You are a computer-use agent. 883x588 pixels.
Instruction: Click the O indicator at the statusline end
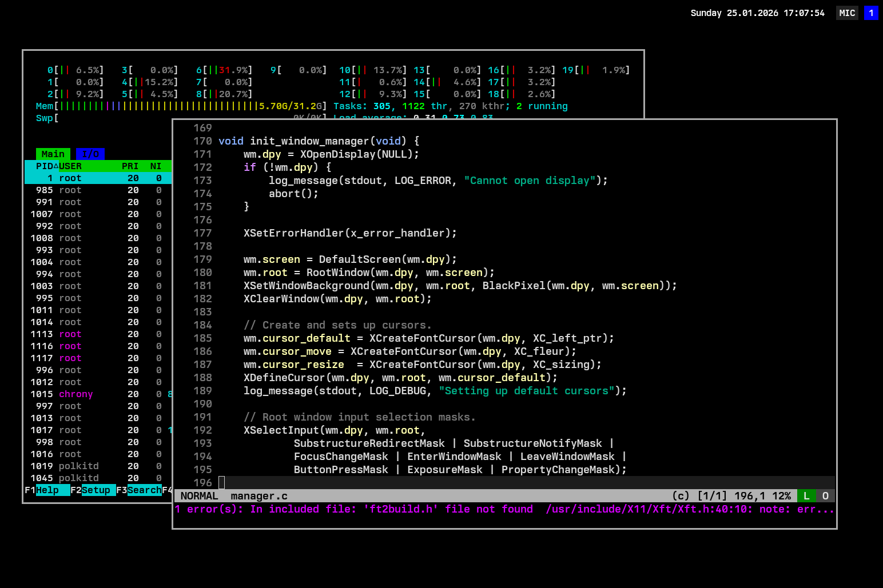coord(825,496)
